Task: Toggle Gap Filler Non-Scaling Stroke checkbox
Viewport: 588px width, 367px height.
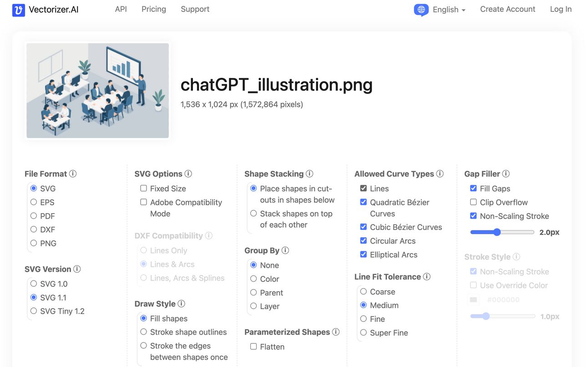Action: tap(473, 215)
